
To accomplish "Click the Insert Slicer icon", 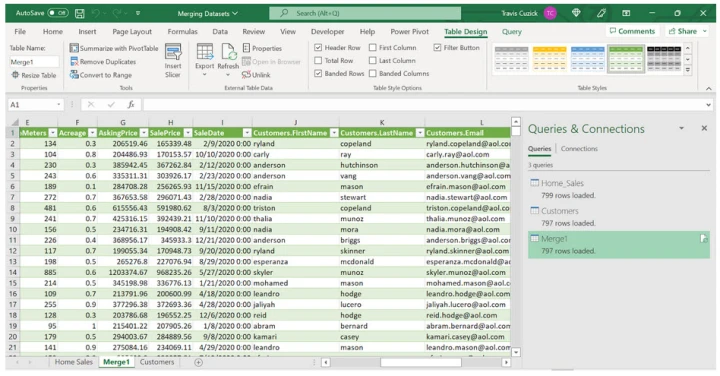I will pyautogui.click(x=173, y=52).
